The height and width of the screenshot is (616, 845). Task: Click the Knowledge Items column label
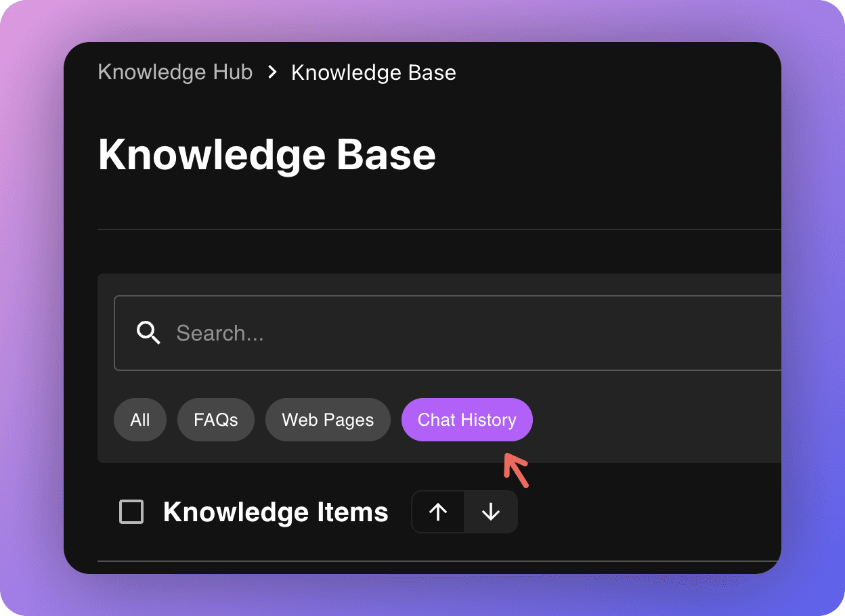click(276, 512)
